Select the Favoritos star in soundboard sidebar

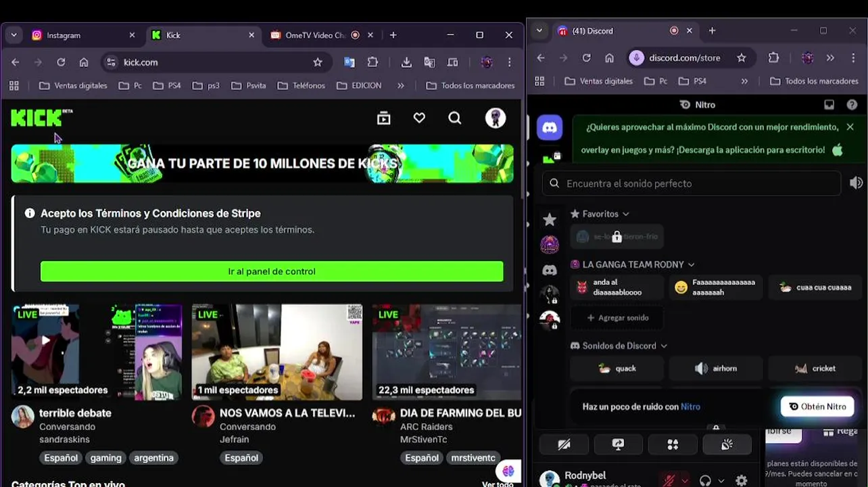pyautogui.click(x=550, y=219)
